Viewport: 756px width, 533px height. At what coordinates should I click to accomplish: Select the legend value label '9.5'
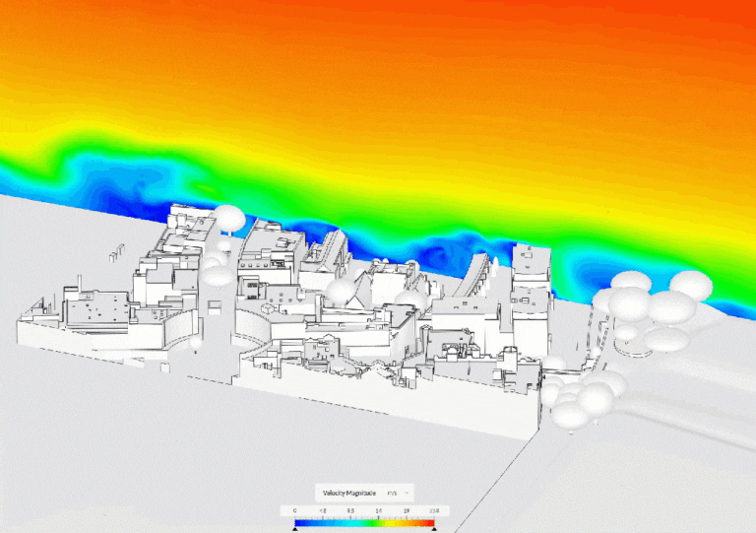tap(350, 510)
